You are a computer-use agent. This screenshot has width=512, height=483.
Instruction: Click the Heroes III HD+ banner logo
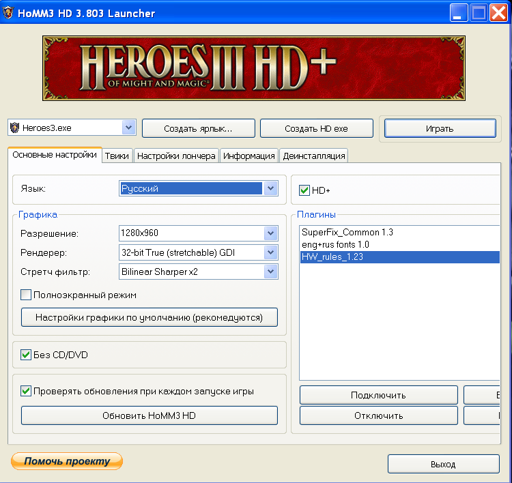(x=254, y=68)
